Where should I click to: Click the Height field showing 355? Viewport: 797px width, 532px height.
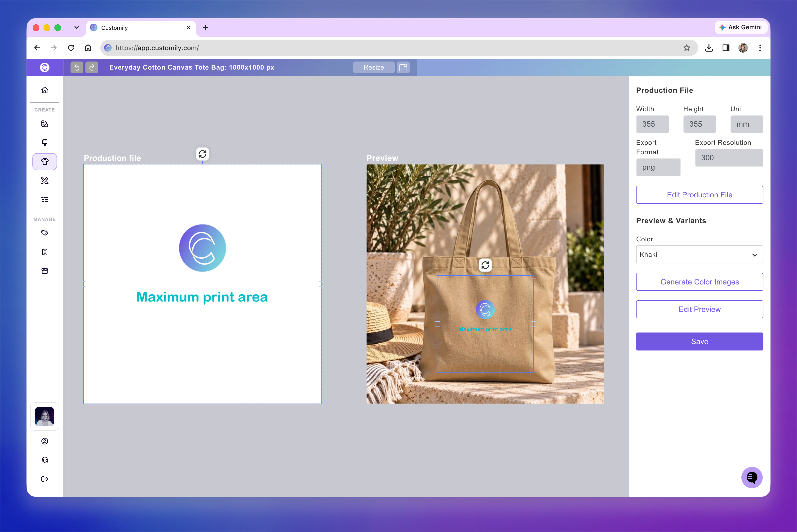[x=699, y=124]
